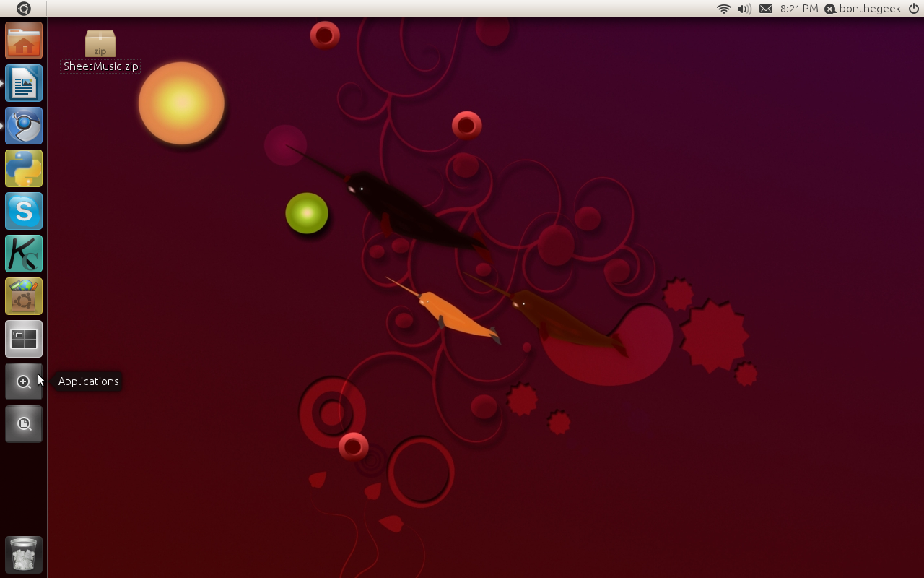Open the Workspace Switcher launcher icon
Viewport: 924px width, 578px height.
(24, 339)
